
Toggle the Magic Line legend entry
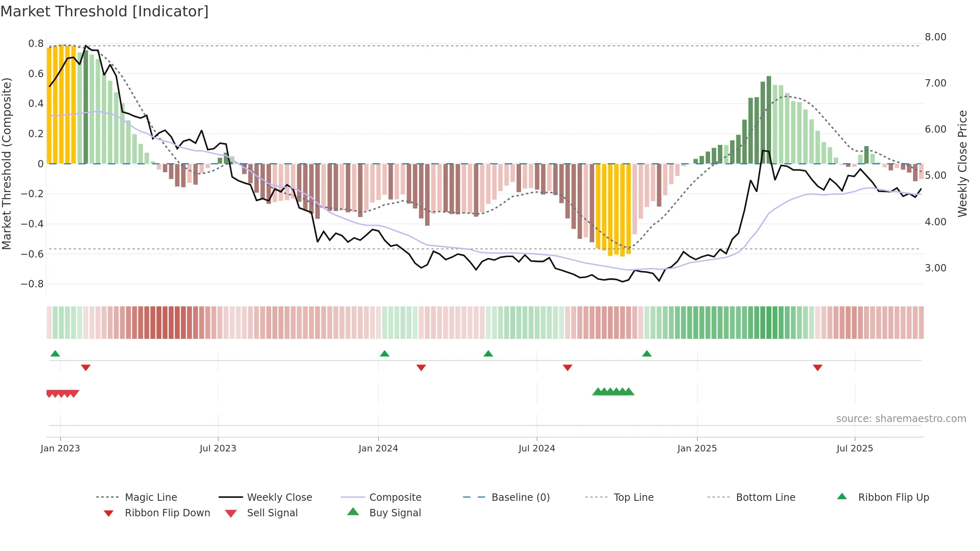[136, 497]
